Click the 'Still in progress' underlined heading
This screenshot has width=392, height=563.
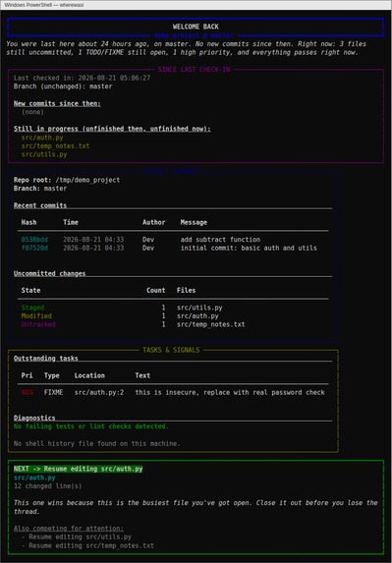tap(112, 129)
